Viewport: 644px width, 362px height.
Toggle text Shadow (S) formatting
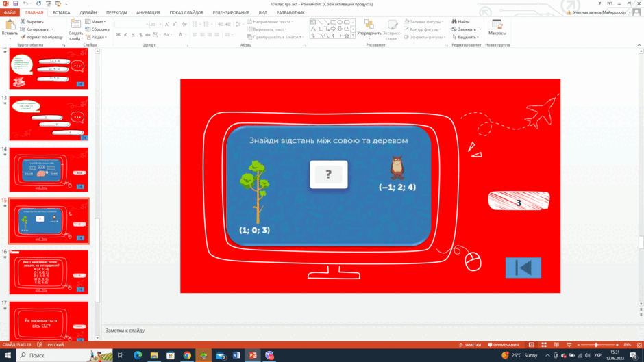pos(140,35)
